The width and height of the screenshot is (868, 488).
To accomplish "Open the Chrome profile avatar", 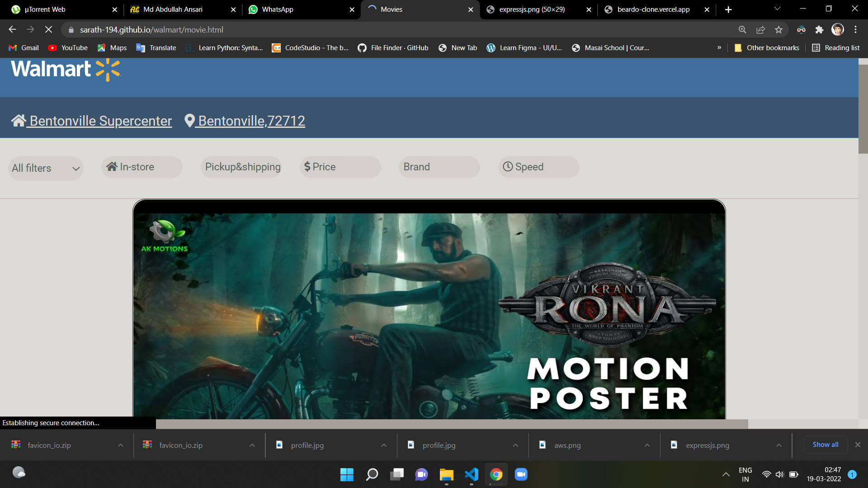I will [838, 30].
